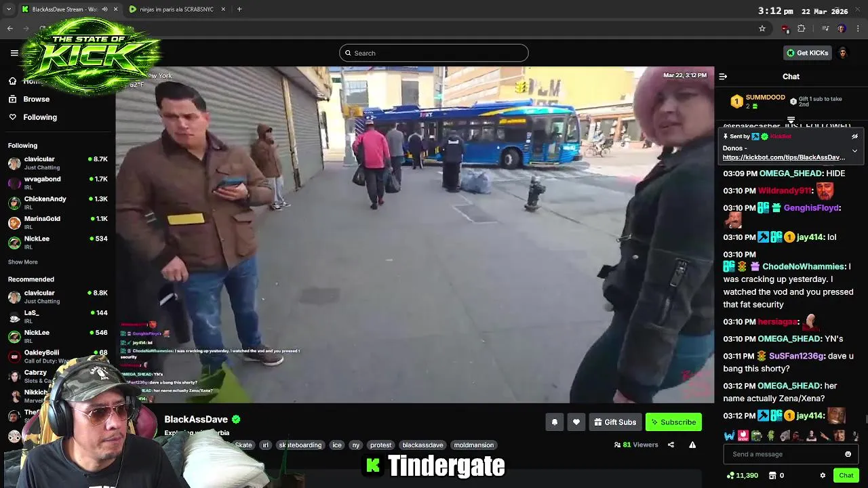Close the ninjas im paris tab

pos(223,9)
